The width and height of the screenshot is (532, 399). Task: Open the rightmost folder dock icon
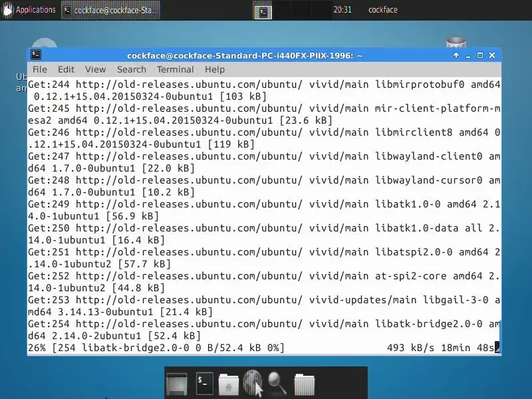pyautogui.click(x=305, y=384)
